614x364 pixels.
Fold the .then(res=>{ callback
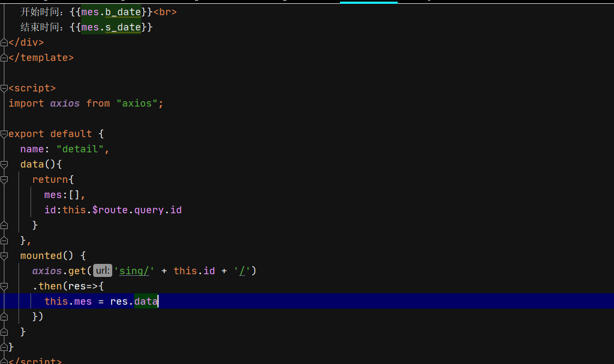coord(4,287)
